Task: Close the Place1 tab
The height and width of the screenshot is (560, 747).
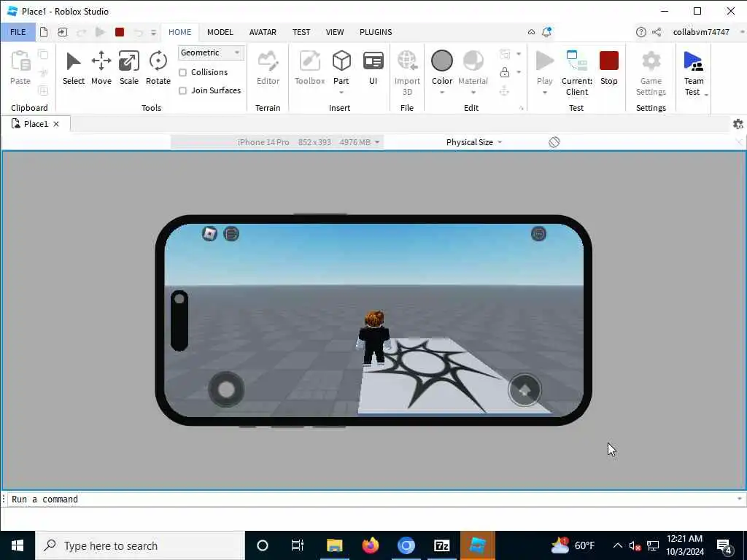Action: pos(56,124)
